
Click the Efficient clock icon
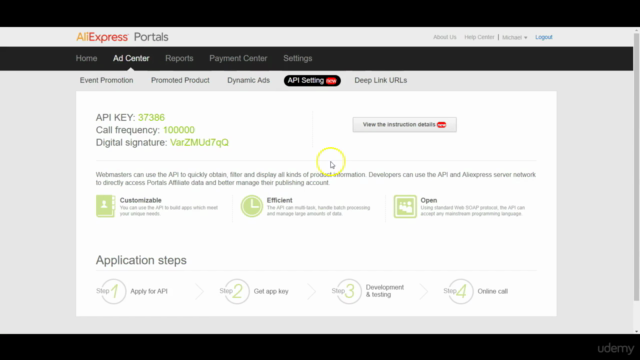(251, 206)
